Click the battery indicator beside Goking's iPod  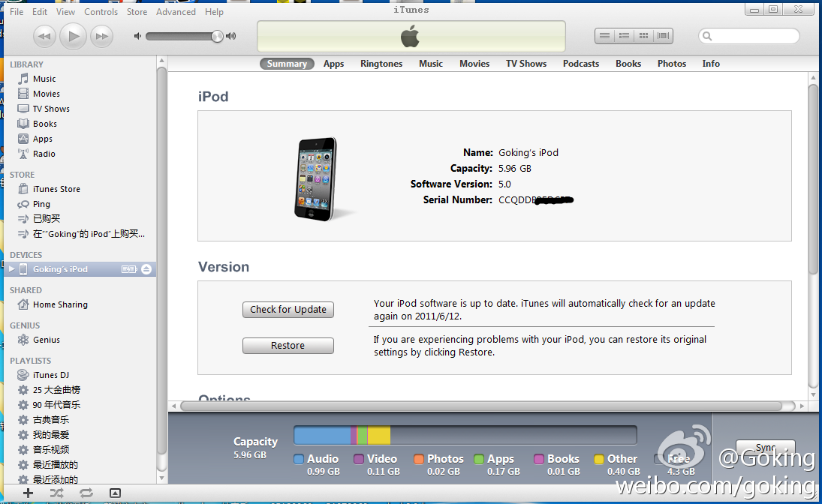pyautogui.click(x=129, y=269)
